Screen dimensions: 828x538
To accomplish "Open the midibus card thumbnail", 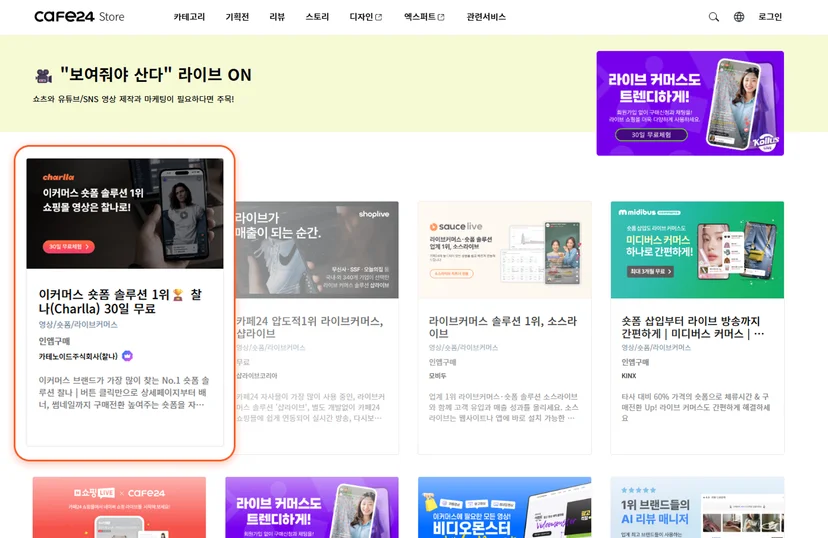I will pyautogui.click(x=697, y=249).
